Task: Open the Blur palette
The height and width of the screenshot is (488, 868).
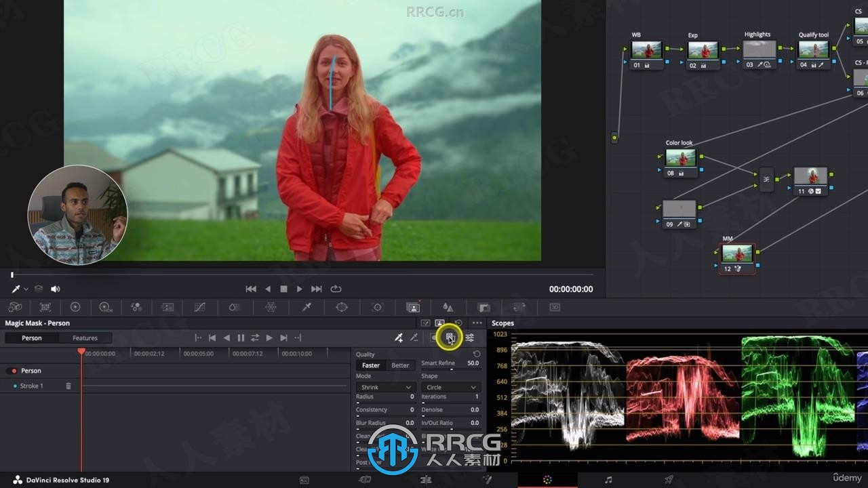Action: click(x=448, y=307)
